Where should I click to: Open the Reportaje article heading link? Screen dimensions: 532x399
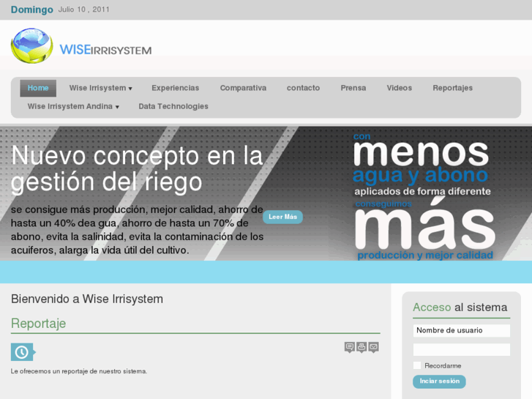pos(38,324)
